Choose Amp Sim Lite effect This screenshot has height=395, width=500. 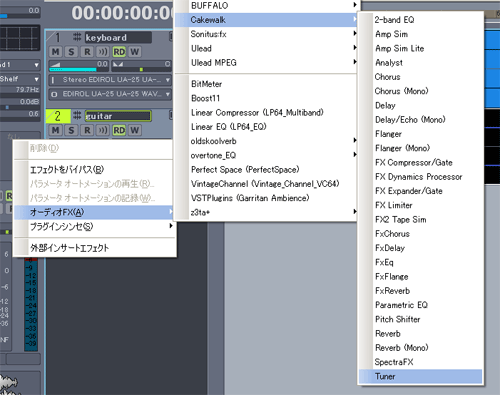point(420,48)
